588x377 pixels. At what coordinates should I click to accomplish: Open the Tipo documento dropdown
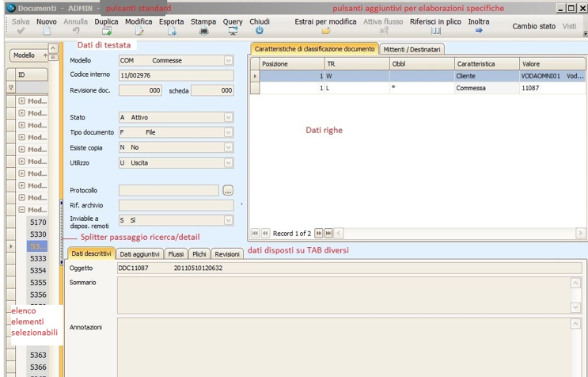click(x=228, y=132)
